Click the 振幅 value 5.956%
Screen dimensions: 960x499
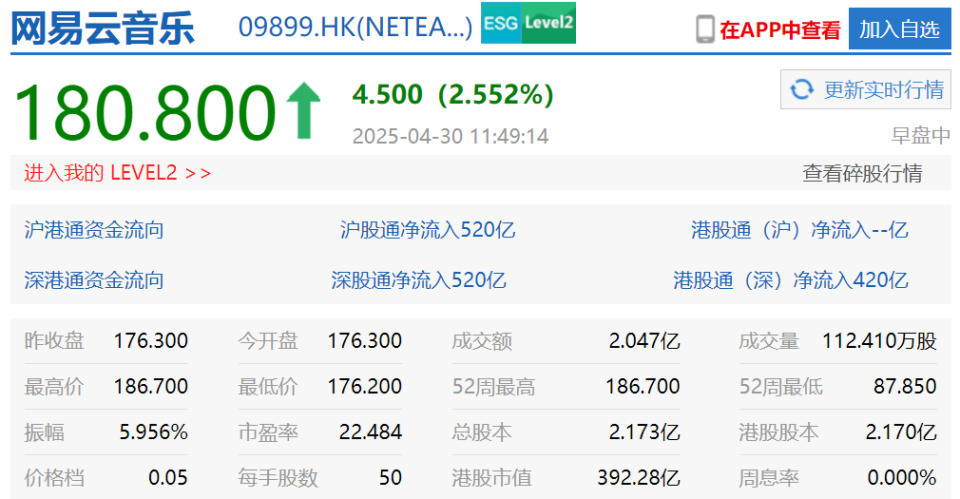point(153,432)
